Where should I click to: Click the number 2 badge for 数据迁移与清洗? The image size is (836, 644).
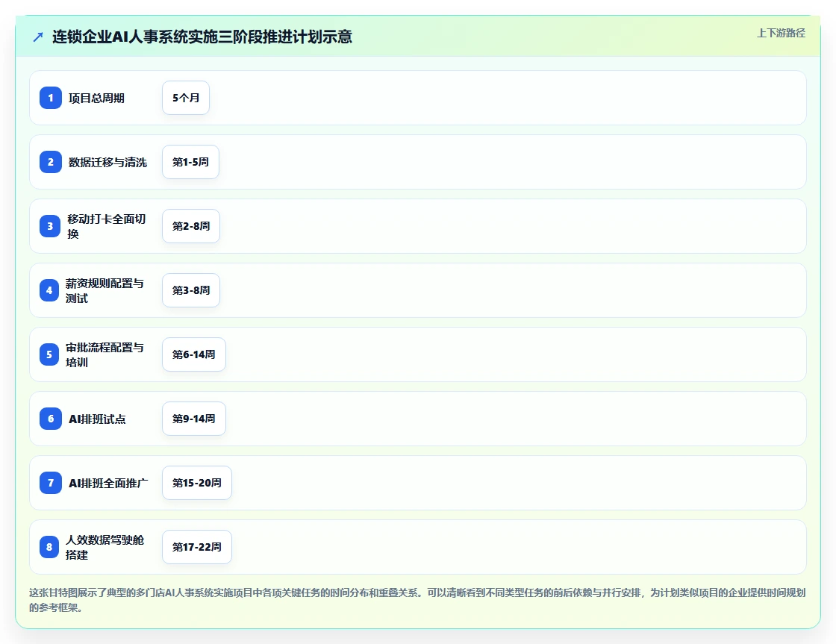[x=51, y=162]
